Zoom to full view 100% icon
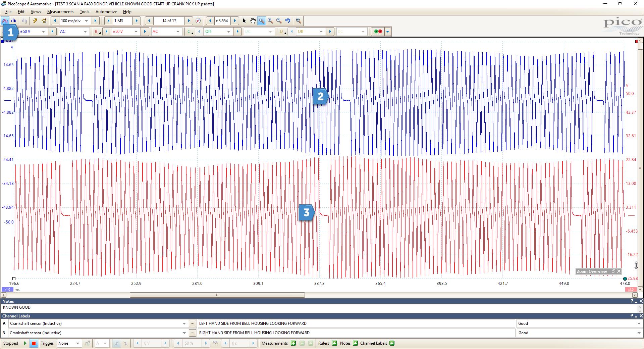Viewport: 644px width, 349px height. point(299,21)
